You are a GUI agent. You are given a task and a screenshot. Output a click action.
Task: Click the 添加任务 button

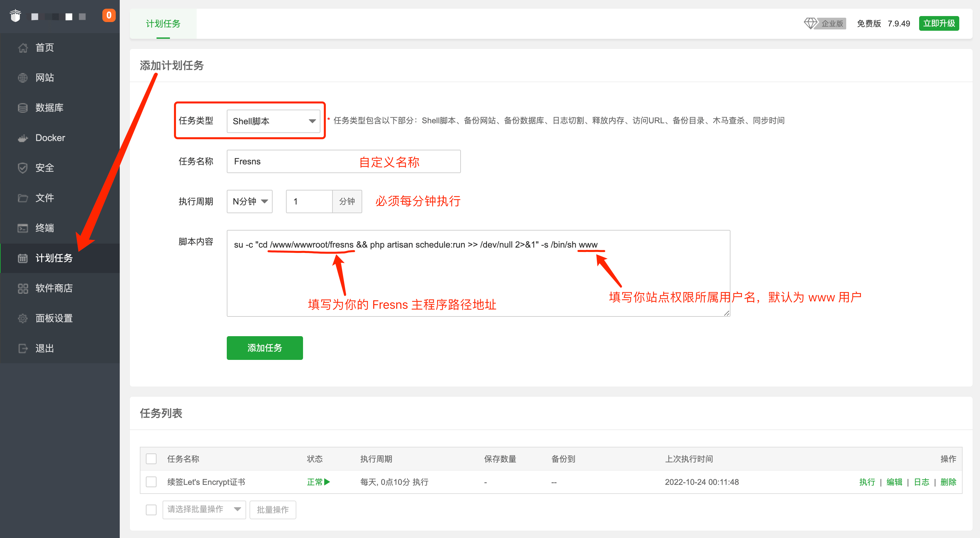(265, 348)
